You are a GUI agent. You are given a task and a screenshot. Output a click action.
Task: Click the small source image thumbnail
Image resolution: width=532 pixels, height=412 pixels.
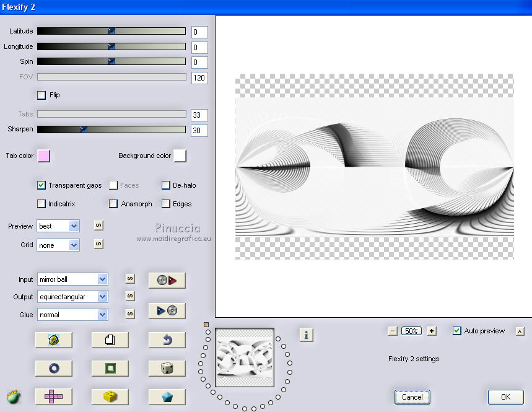(245, 357)
